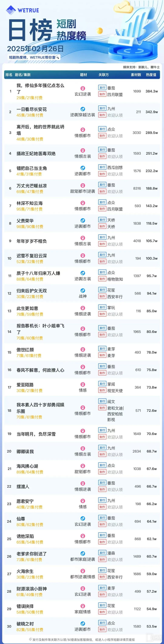This screenshot has width=164, height=644.
Task: Click the 短剧热度榜，WETRUE帮你查 search bar
Action: [x=34, y=57]
